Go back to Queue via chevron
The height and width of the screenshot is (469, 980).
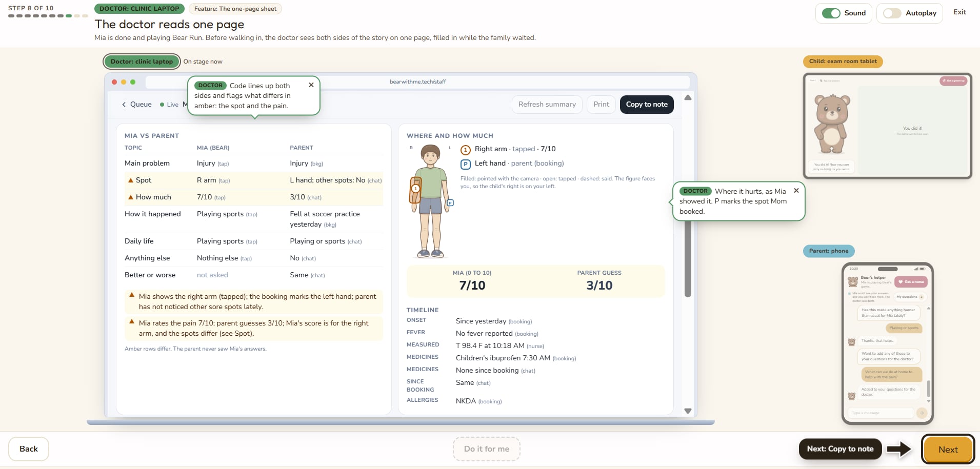pyautogui.click(x=136, y=105)
